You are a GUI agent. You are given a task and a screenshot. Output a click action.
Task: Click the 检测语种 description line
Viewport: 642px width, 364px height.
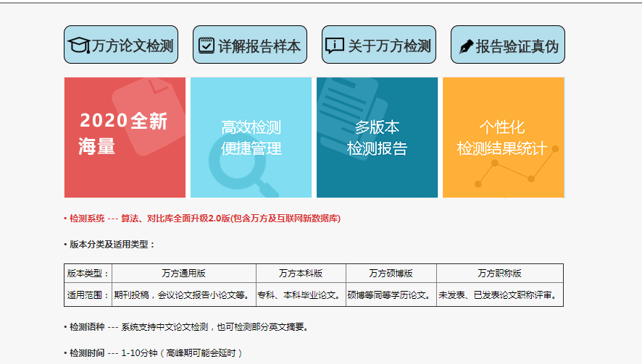pyautogui.click(x=187, y=327)
